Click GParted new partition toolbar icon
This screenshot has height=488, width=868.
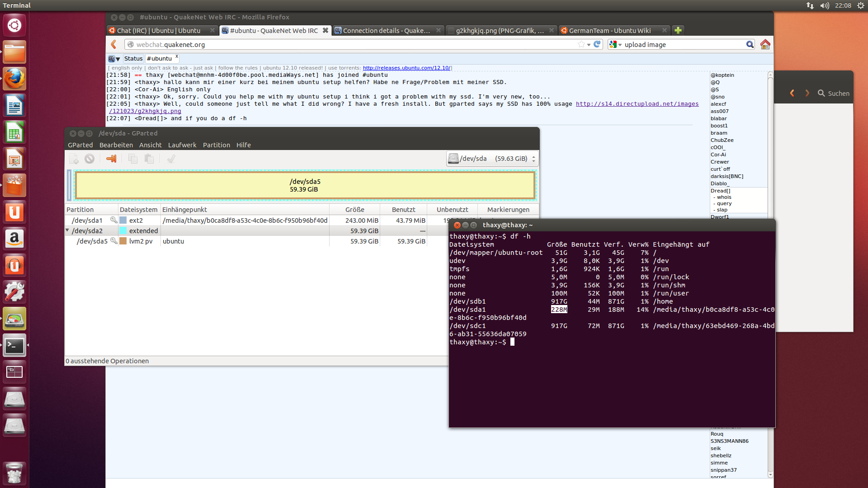pyautogui.click(x=74, y=159)
